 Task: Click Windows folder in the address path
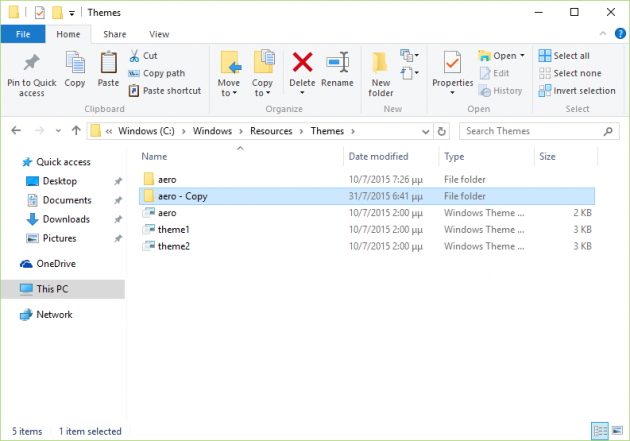212,131
